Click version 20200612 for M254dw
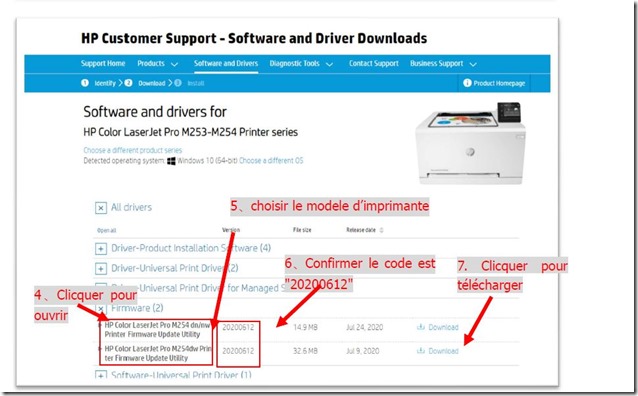The image size is (638, 396). tap(238, 351)
